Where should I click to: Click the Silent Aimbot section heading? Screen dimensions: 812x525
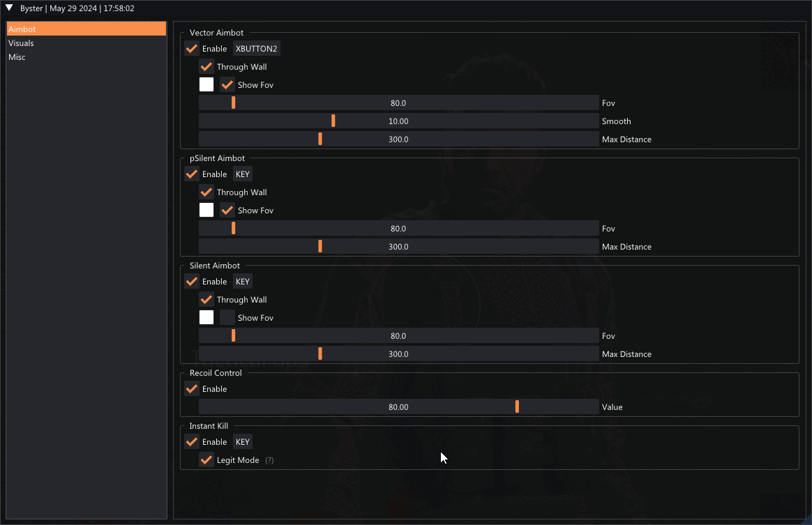(214, 266)
